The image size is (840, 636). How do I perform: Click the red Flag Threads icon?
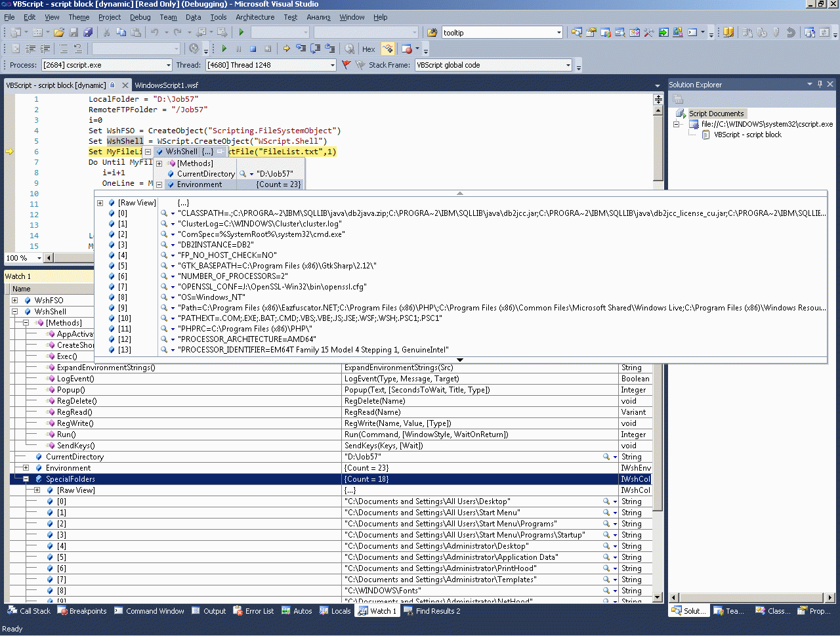pos(346,65)
